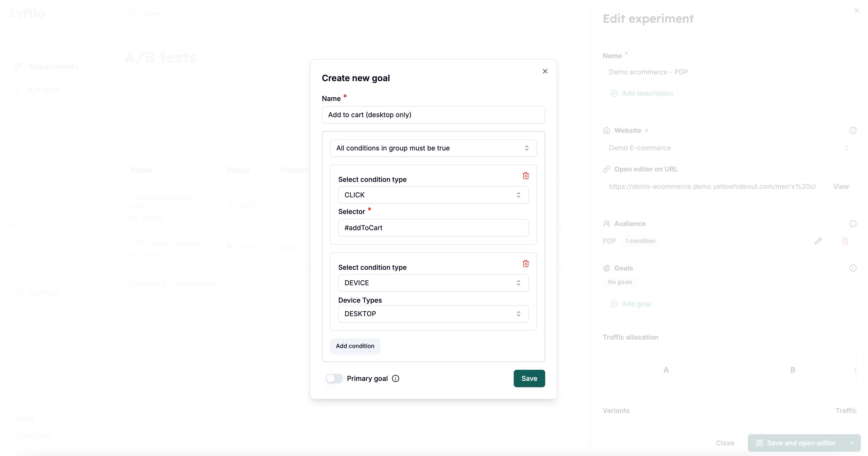Screen dimensions: 868x456
Task: Click the Audience info icon
Action: [853, 224]
